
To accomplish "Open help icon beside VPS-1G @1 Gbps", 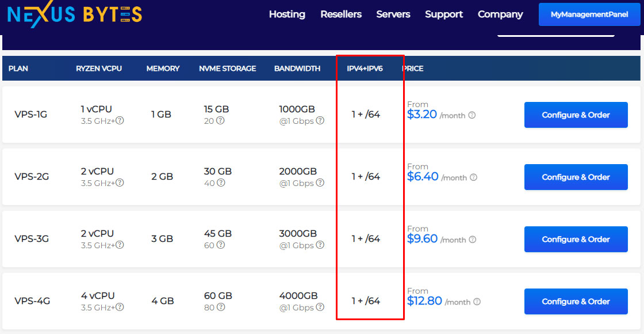I will click(x=320, y=120).
